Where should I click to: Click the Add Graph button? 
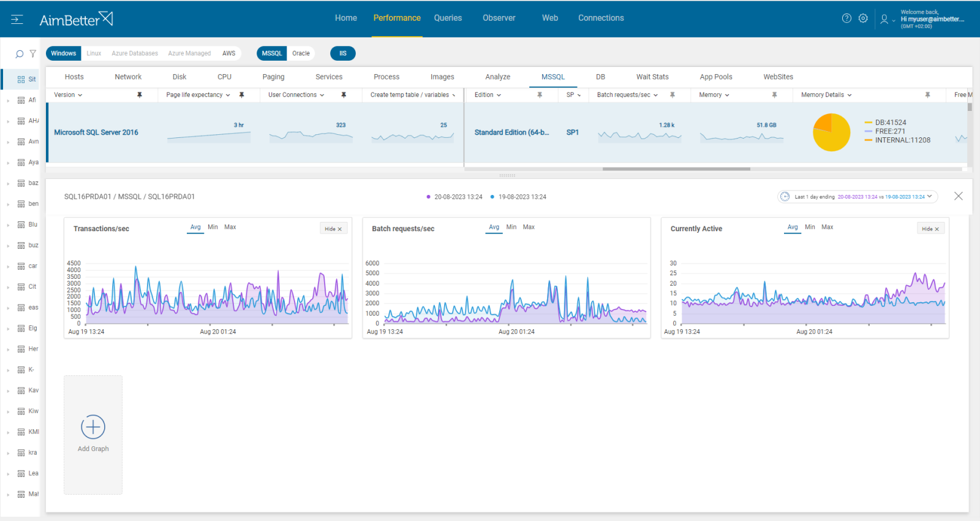coord(93,435)
